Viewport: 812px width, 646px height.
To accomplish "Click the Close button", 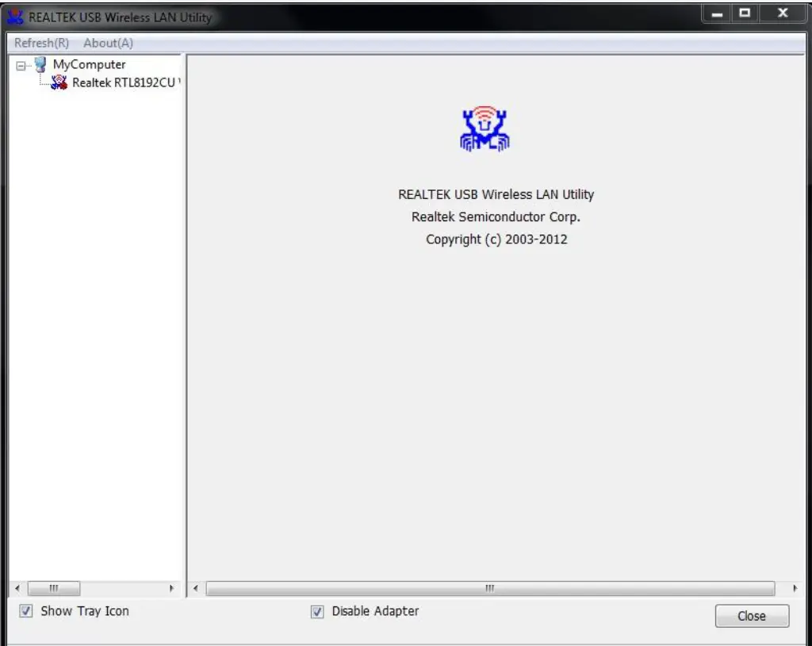I will (752, 616).
